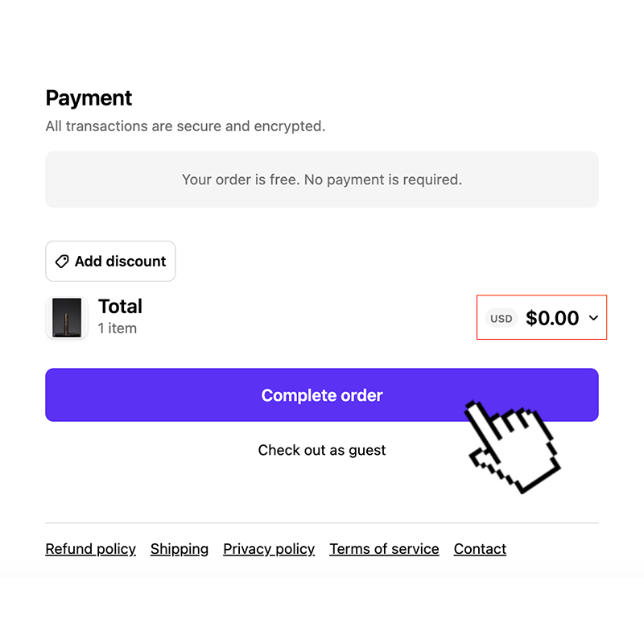The image size is (644, 644).
Task: Open the product thumbnail next to Total
Action: point(67,317)
